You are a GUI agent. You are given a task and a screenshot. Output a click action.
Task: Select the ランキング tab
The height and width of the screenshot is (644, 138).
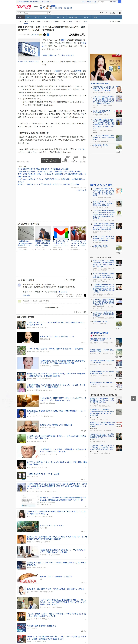(86, 17)
